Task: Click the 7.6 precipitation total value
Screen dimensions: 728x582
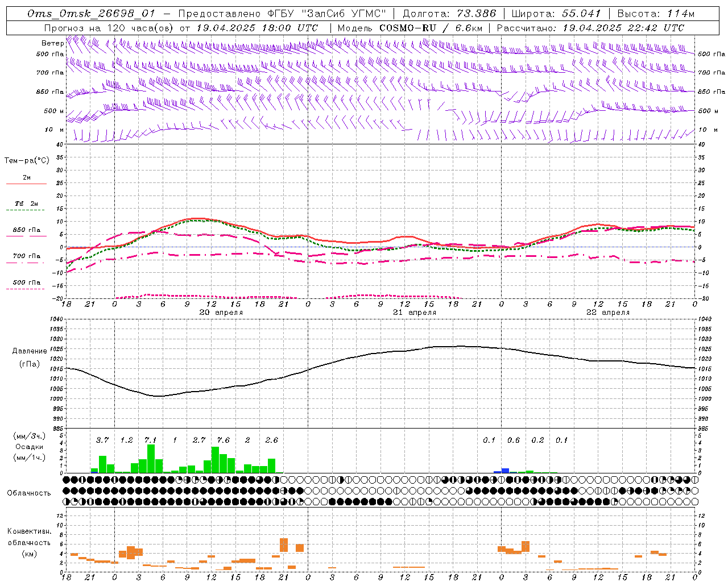Action: click(x=223, y=440)
